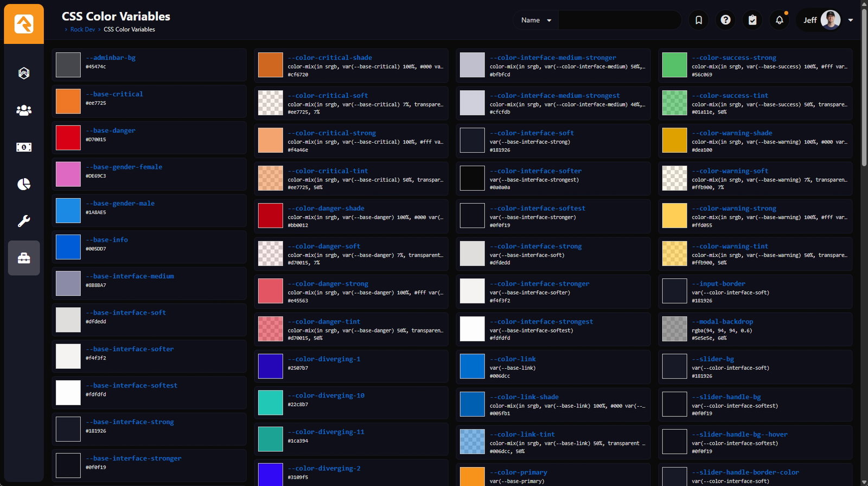Open the pie chart reporting icon
The image size is (868, 486).
(24, 184)
